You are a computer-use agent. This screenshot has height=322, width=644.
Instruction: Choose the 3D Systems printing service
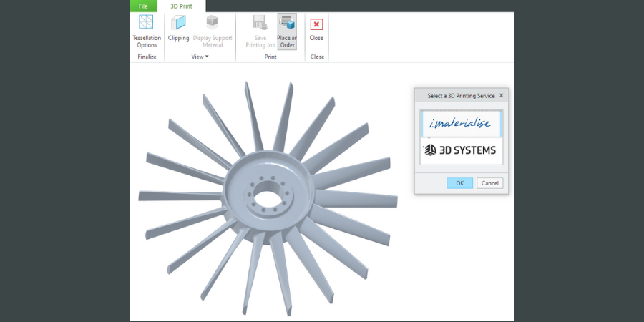pyautogui.click(x=461, y=150)
